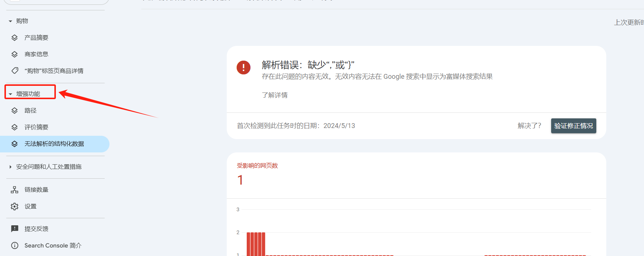Click the tag icon for "购物"标签页商品详情

pos(14,71)
